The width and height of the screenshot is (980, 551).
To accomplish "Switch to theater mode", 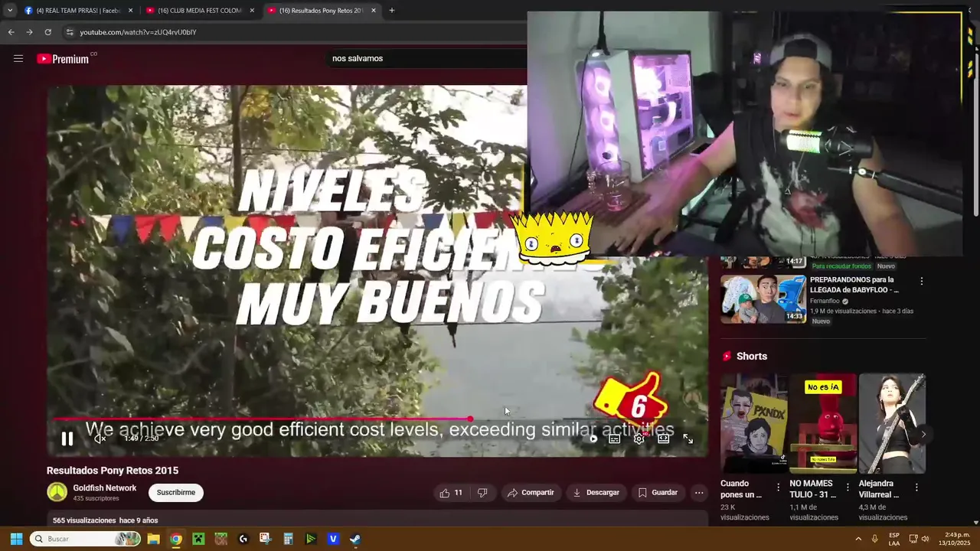I will 663,439.
